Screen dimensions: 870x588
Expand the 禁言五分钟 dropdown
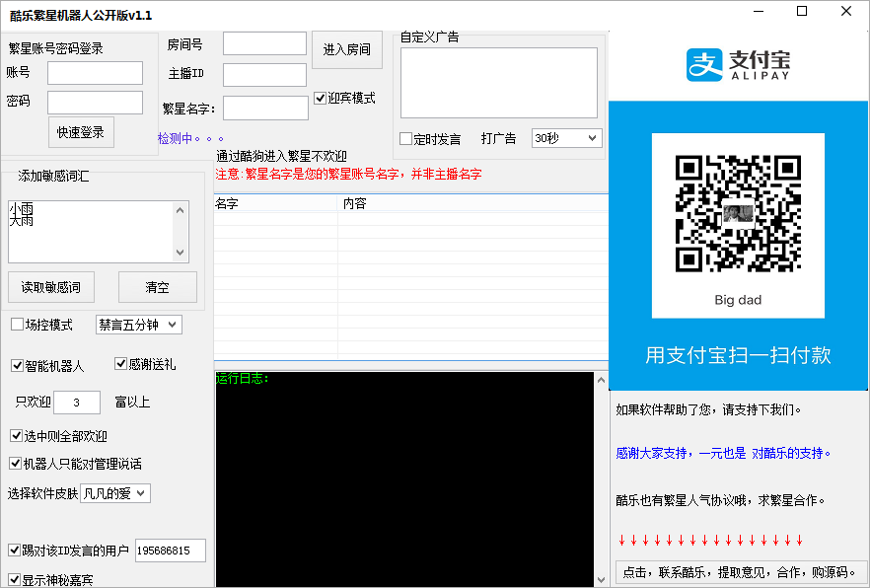click(138, 325)
